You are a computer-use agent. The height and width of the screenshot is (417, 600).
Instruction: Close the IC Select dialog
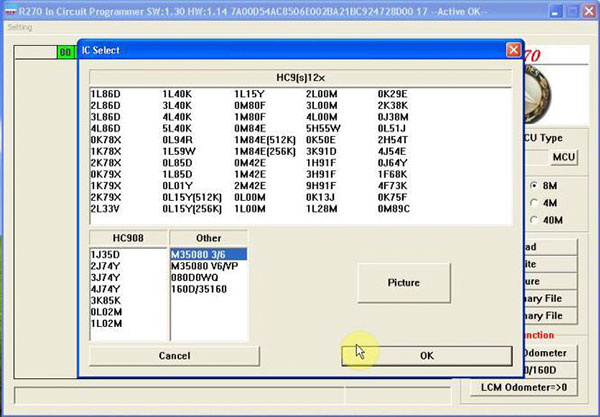(x=513, y=50)
